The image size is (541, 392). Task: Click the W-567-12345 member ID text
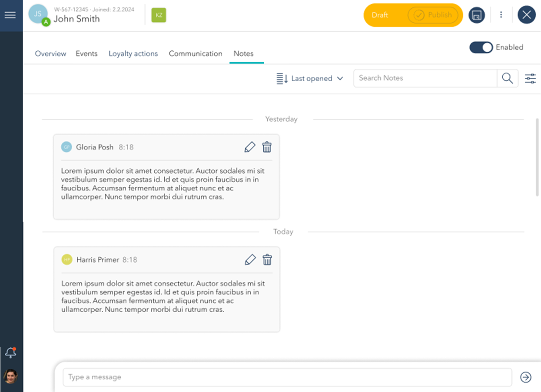click(x=71, y=9)
